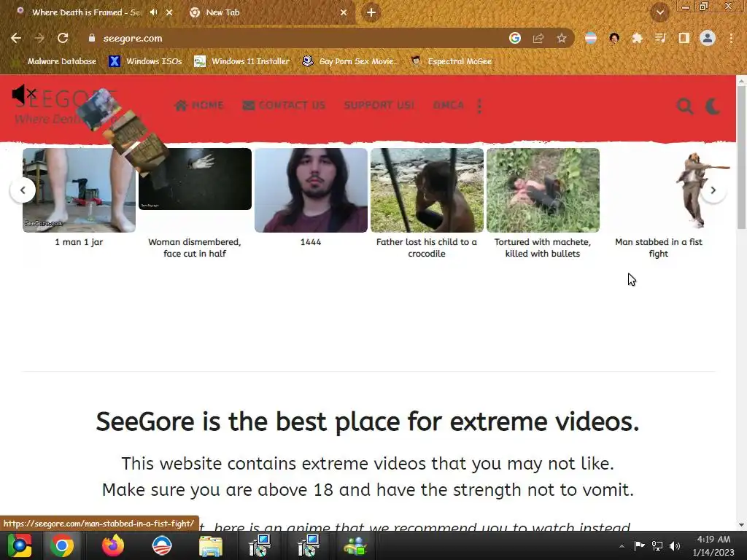Expand the tab search dropdown
The height and width of the screenshot is (560, 747).
(x=659, y=12)
